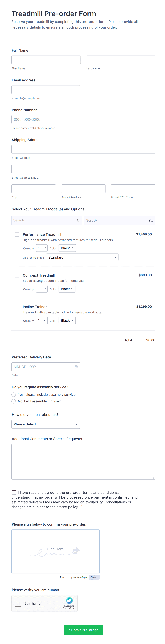Expand Performance Treadmill Color dropdown
The height and width of the screenshot is (644, 165).
coord(67,248)
